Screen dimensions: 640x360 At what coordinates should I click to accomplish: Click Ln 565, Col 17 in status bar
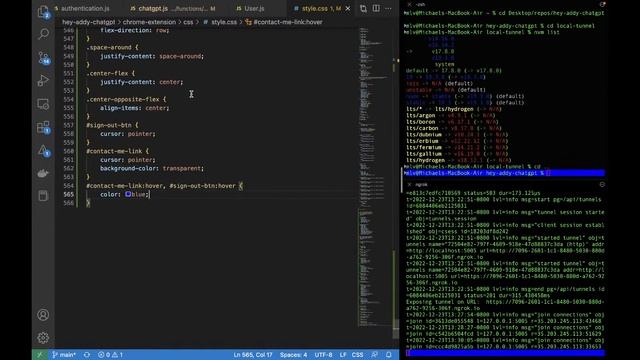[253, 355]
